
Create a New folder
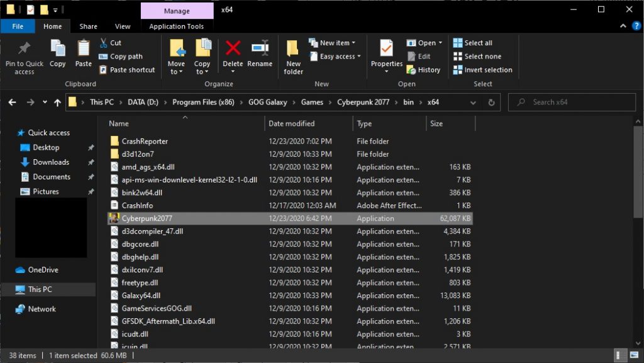tap(293, 57)
